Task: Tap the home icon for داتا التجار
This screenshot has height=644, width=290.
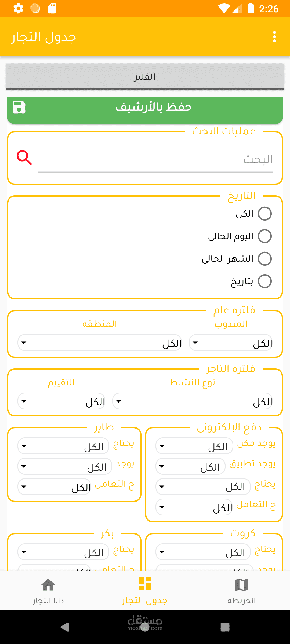Action: point(48,584)
